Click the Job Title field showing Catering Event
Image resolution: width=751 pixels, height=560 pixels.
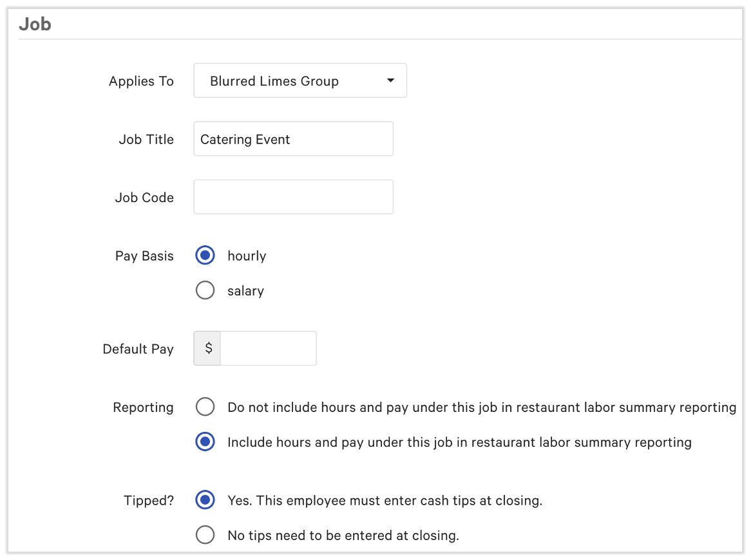[293, 138]
